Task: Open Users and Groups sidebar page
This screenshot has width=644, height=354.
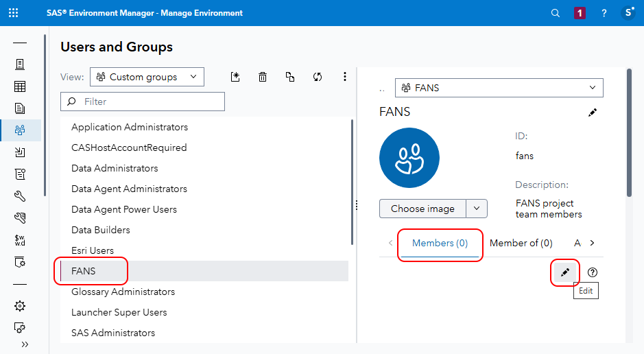Action: [20, 130]
